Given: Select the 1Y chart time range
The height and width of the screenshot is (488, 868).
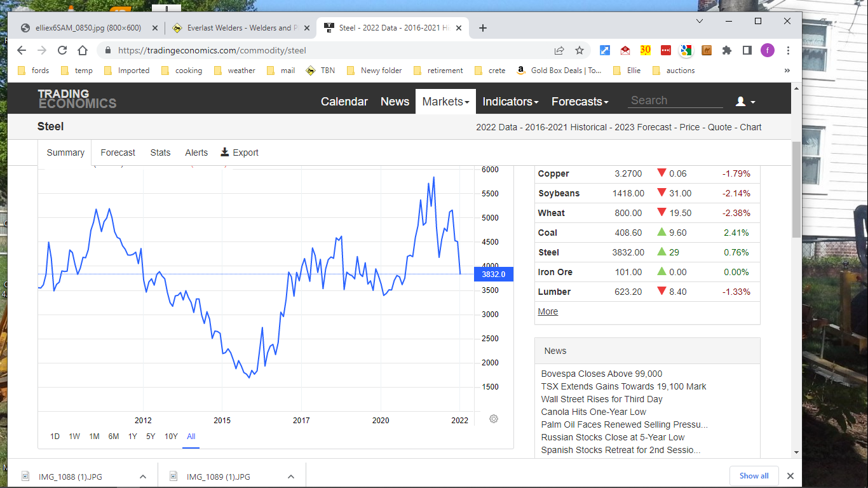Looking at the screenshot, I should pos(132,437).
